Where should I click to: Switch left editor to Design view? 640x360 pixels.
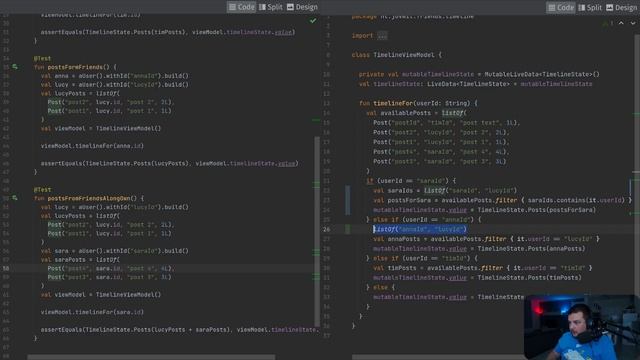click(302, 7)
